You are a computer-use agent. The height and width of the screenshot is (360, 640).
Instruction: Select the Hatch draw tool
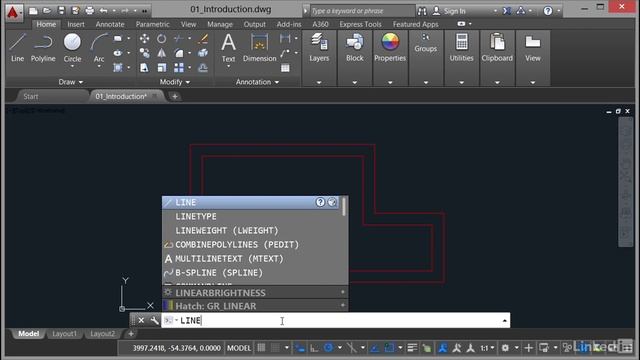pyautogui.click(x=118, y=67)
